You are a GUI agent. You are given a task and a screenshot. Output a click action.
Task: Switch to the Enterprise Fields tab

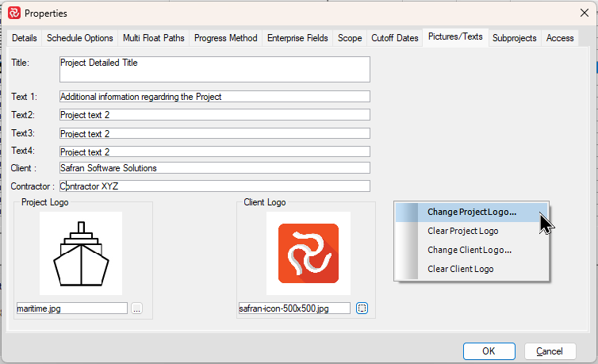pyautogui.click(x=297, y=38)
